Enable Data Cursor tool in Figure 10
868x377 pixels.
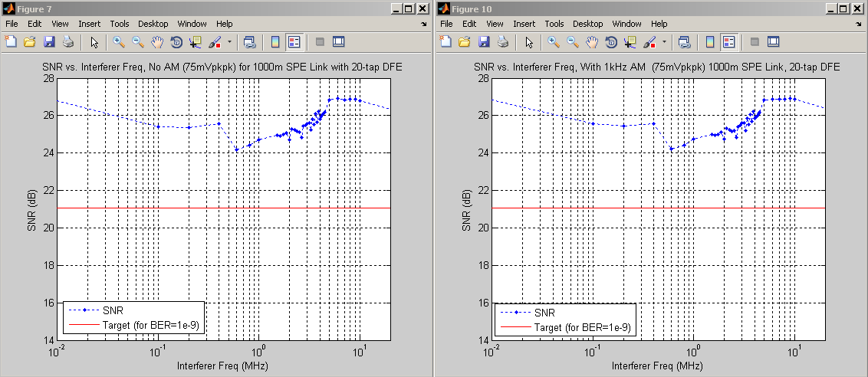[x=630, y=41]
